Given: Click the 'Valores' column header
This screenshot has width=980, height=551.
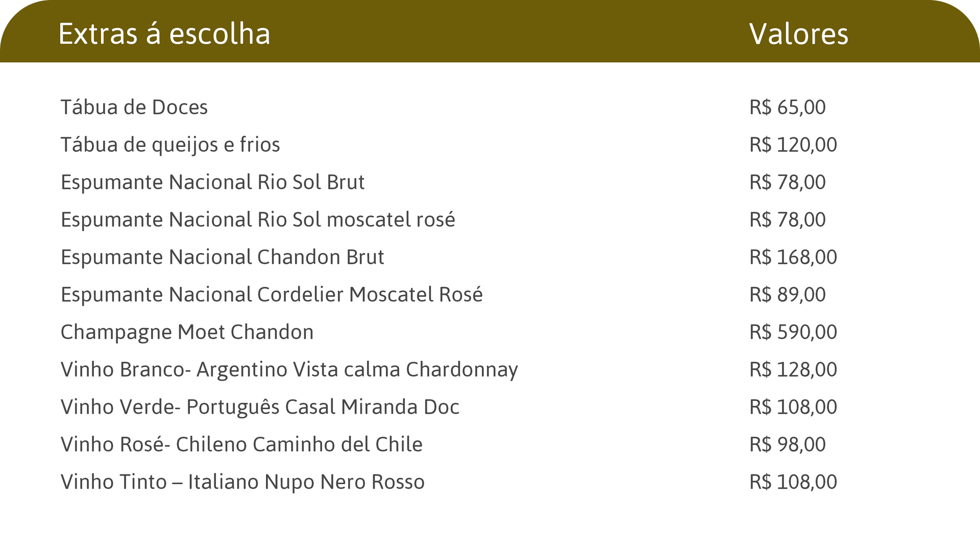Looking at the screenshot, I should (x=799, y=34).
